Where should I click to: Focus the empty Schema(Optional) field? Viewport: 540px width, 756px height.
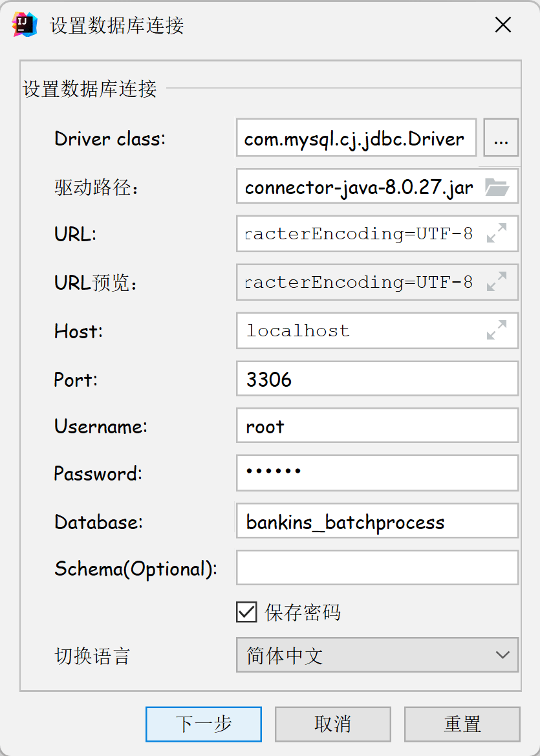pyautogui.click(x=377, y=568)
